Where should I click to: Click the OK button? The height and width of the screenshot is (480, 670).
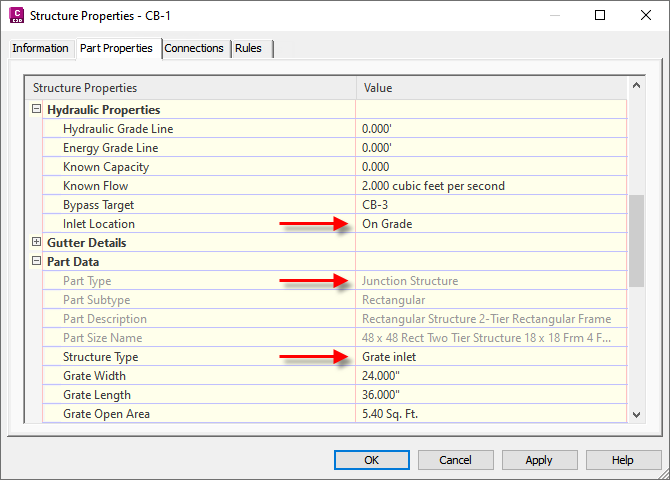click(x=372, y=460)
